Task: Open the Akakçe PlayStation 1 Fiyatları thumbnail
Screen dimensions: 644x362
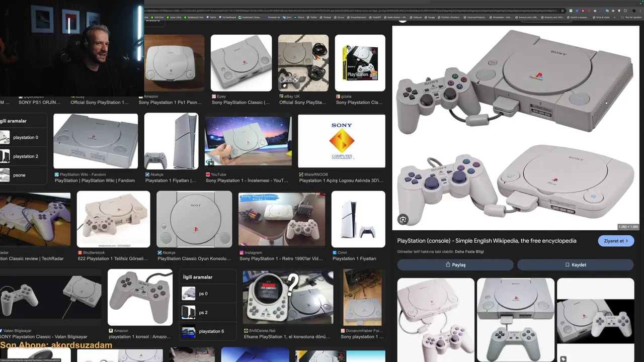Action: point(171,141)
